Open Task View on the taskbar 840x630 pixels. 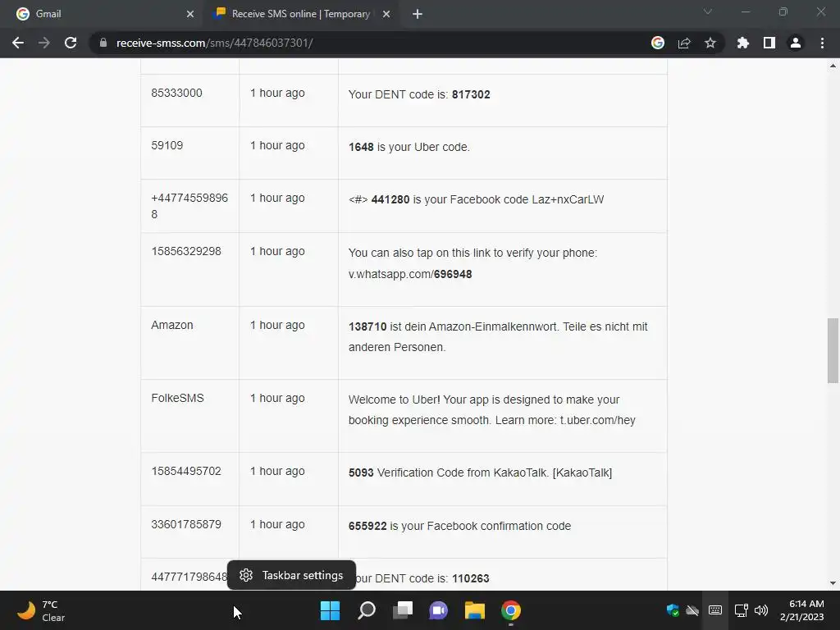point(403,610)
